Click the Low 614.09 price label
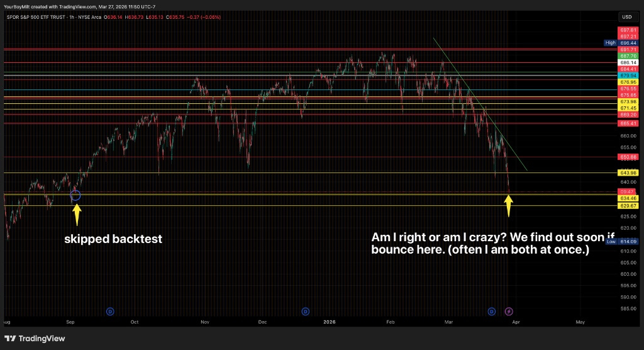 [622, 242]
